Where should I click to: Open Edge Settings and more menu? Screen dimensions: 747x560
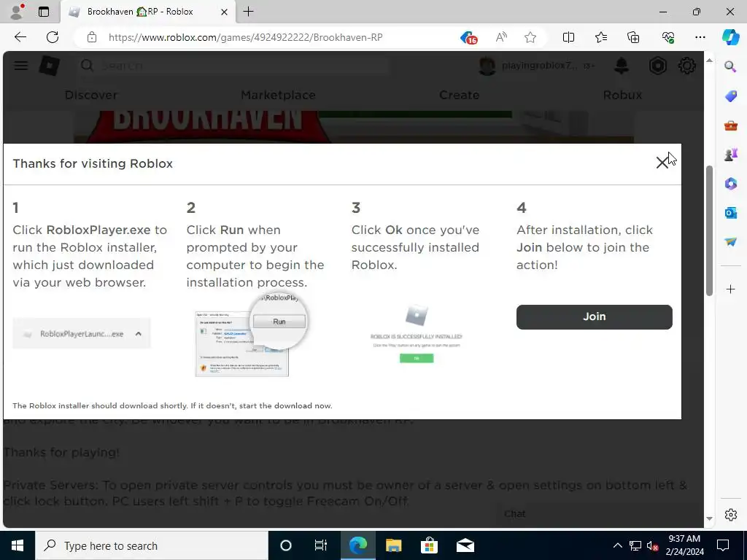[x=700, y=37]
